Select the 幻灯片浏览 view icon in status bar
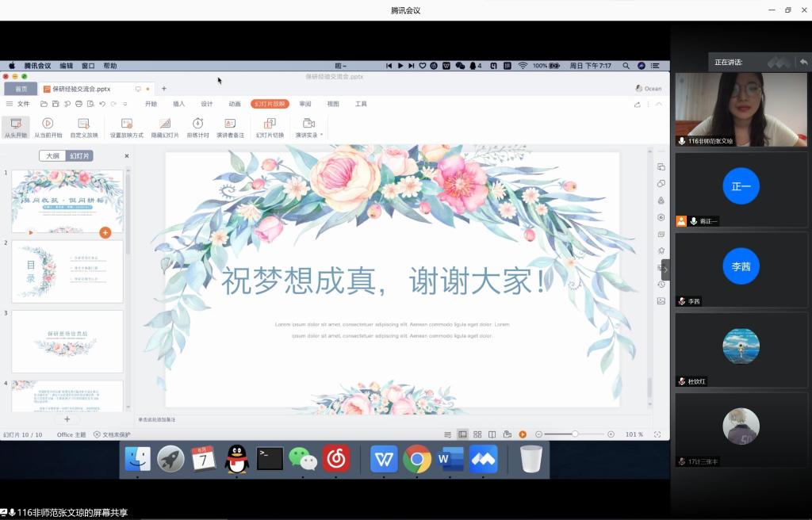The width and height of the screenshot is (812, 520). pos(477,434)
